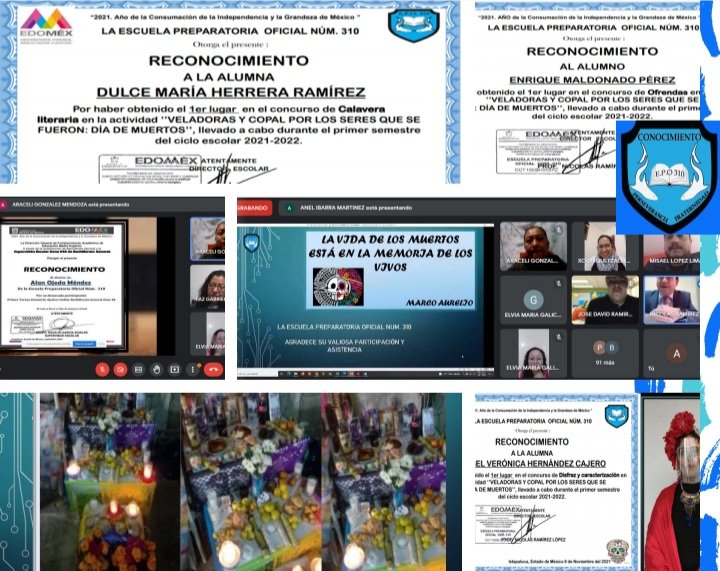
Task: Open the middle ofrenda altar photo
Action: point(251,482)
